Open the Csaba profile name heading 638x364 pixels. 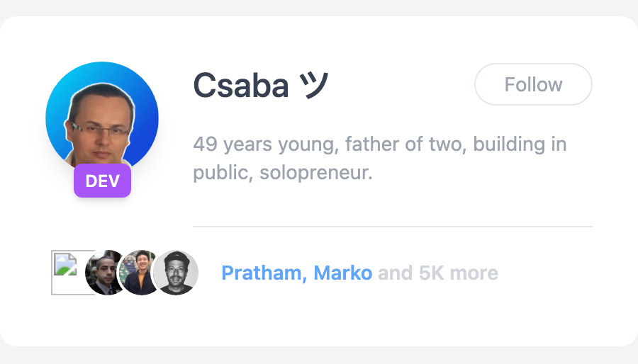coord(240,86)
